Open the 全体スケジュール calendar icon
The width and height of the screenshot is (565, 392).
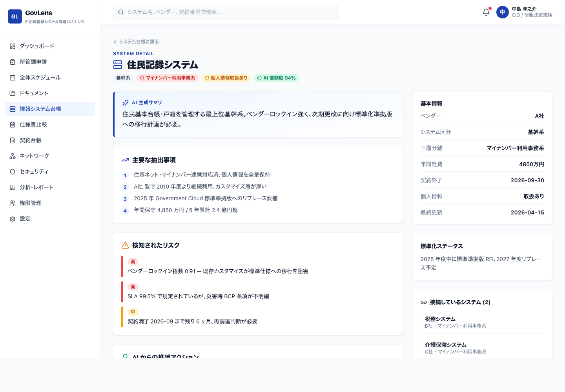[12, 77]
